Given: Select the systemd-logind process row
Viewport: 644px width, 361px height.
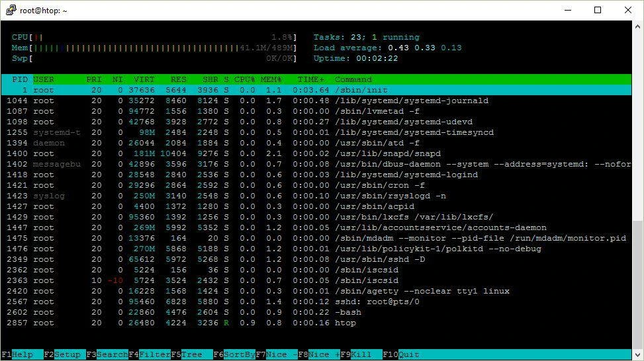Looking at the screenshot, I should point(316,175).
